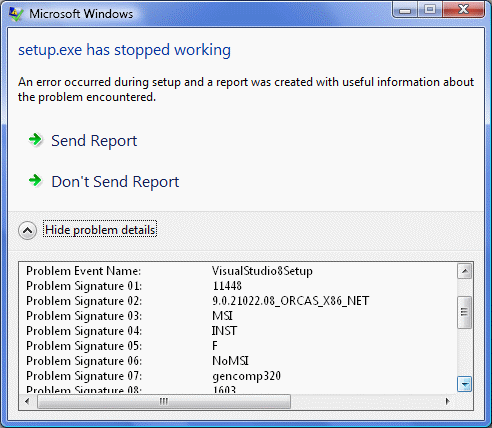The height and width of the screenshot is (428, 492).
Task: Click the 'INST' signature value
Action: tap(224, 331)
